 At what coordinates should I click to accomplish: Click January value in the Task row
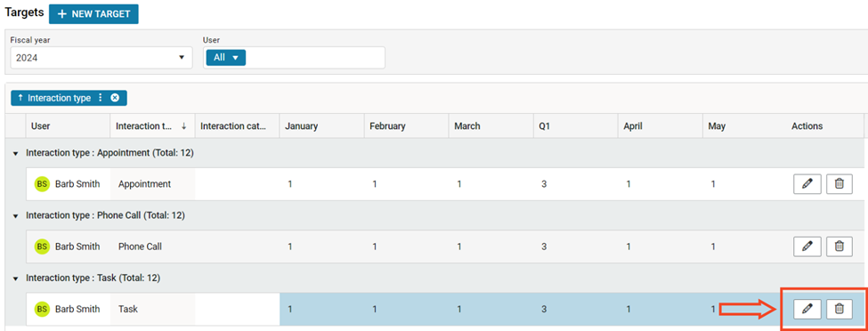pyautogui.click(x=290, y=309)
